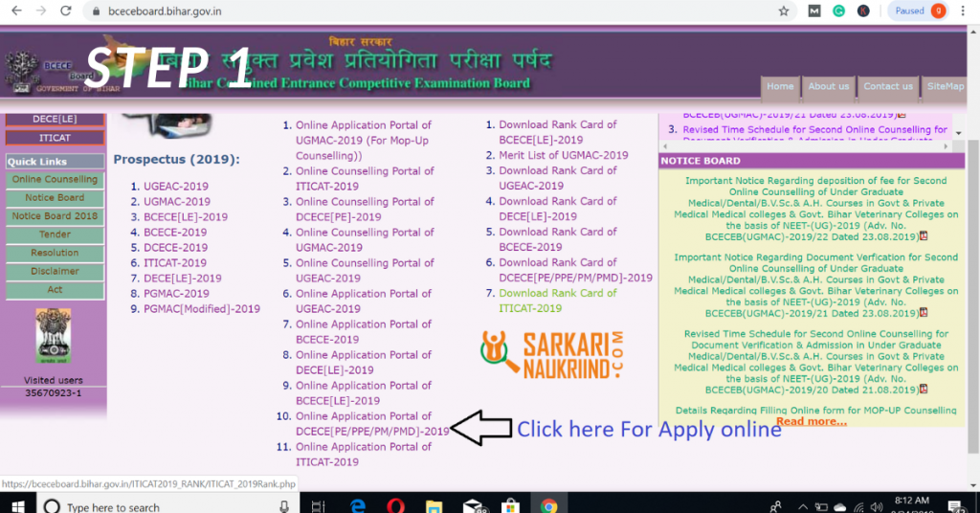This screenshot has height=513, width=980.
Task: Open UGEAC-2019 prospectus
Action: point(176,187)
